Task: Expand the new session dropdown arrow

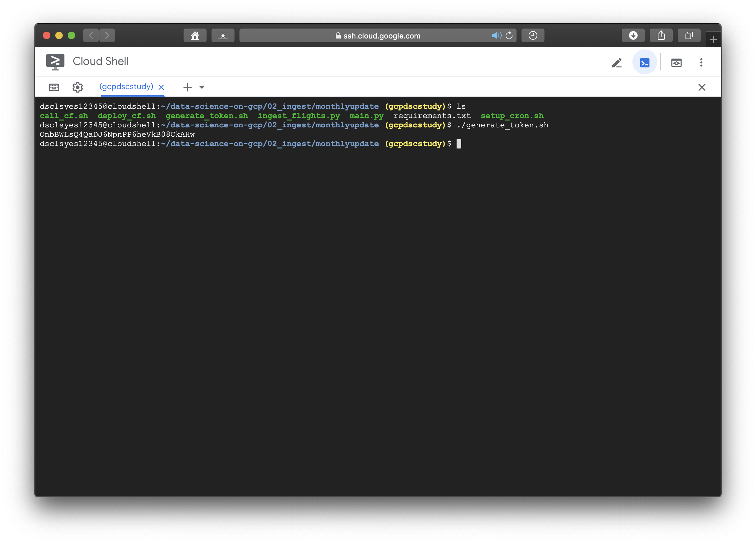Action: coord(202,87)
